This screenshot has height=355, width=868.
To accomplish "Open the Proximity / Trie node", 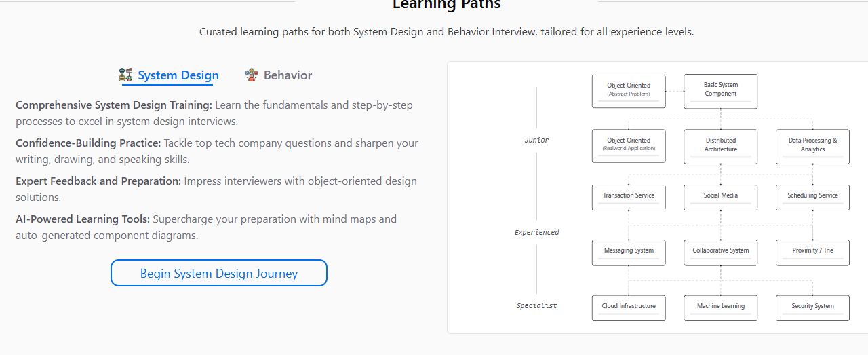I will pos(812,252).
